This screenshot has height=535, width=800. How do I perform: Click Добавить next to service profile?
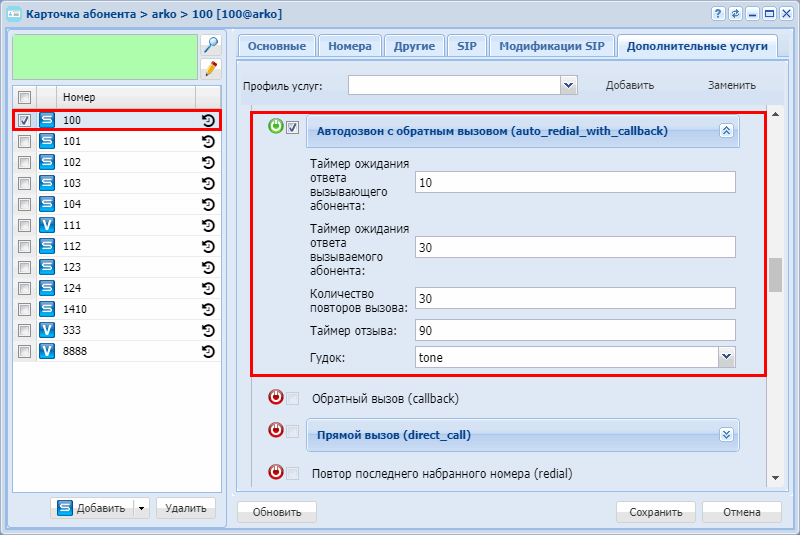[x=630, y=85]
